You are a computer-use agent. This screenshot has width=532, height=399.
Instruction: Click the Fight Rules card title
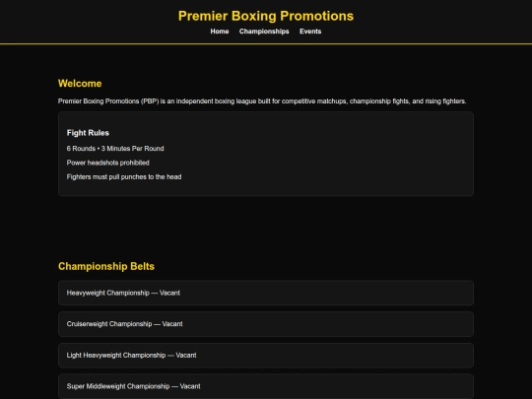tap(88, 133)
